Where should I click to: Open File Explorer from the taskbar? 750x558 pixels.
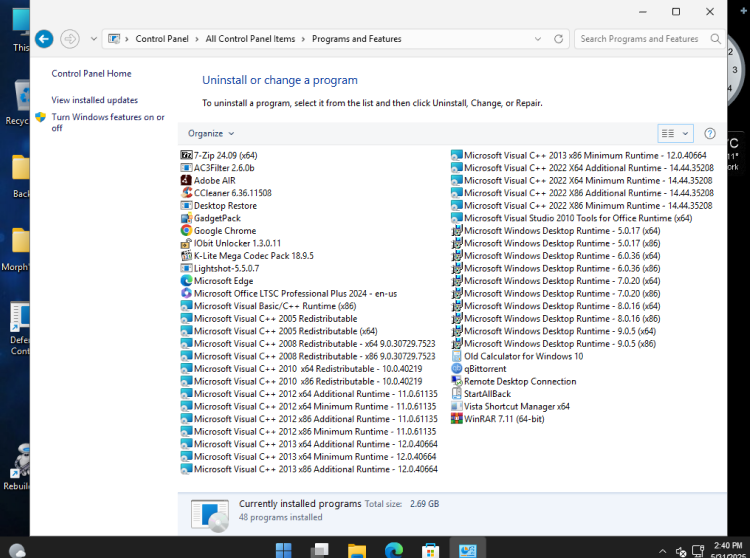click(x=357, y=550)
